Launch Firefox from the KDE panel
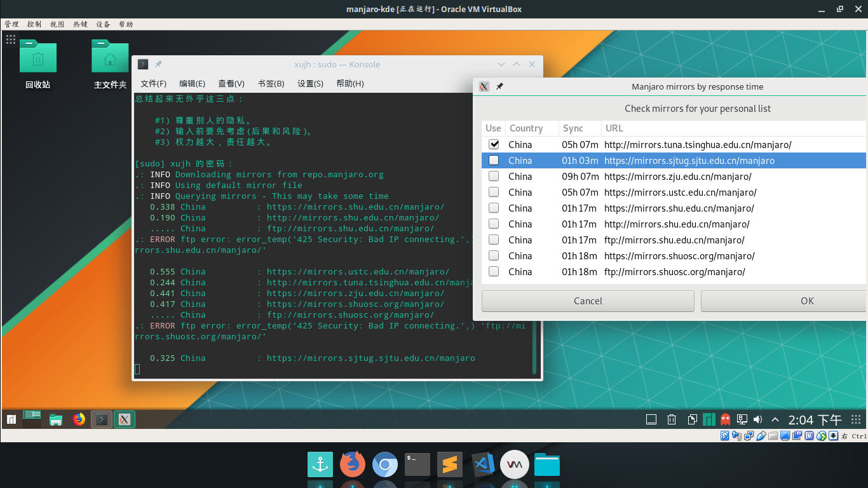 point(79,419)
